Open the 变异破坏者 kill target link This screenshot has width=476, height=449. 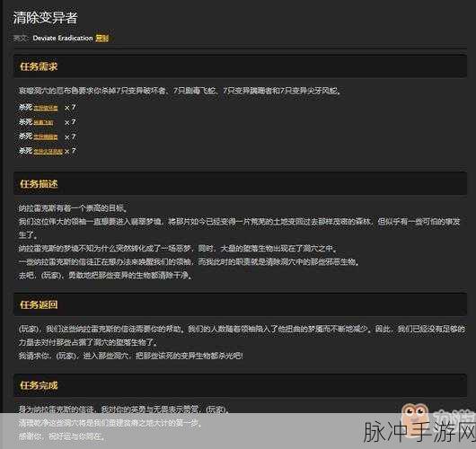click(46, 108)
